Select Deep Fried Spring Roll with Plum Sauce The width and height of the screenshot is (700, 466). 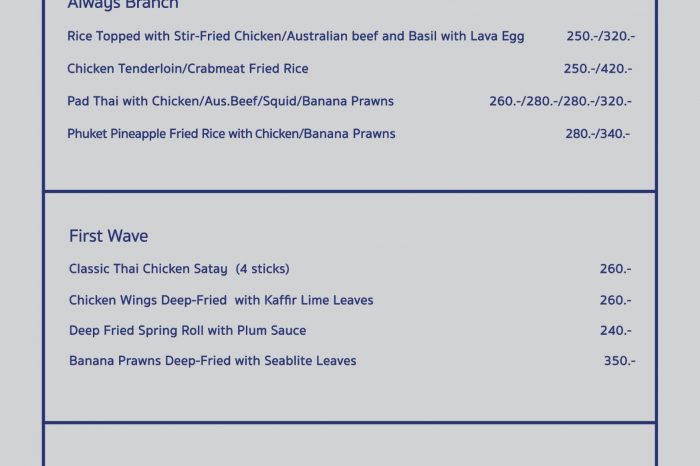(187, 330)
